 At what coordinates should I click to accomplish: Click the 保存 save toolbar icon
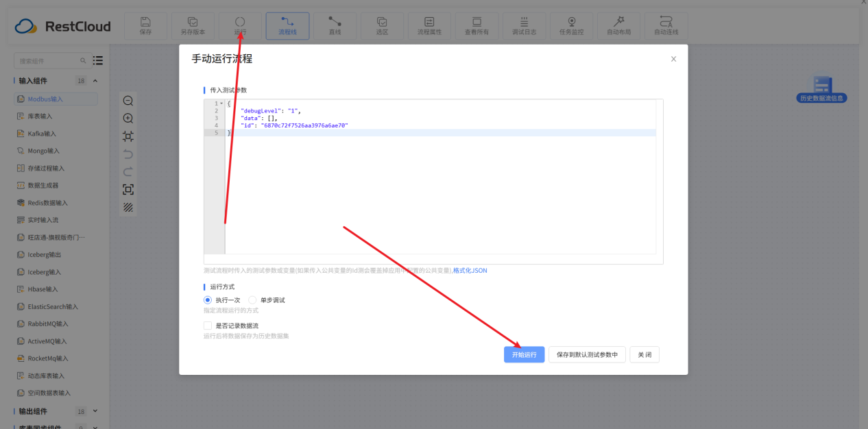[x=145, y=26]
